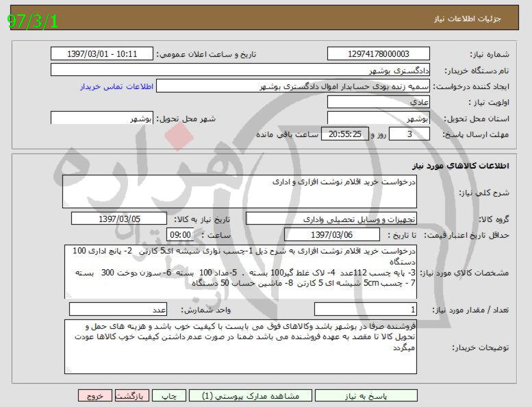Click the واحد شمارش field عدد

[118, 309]
